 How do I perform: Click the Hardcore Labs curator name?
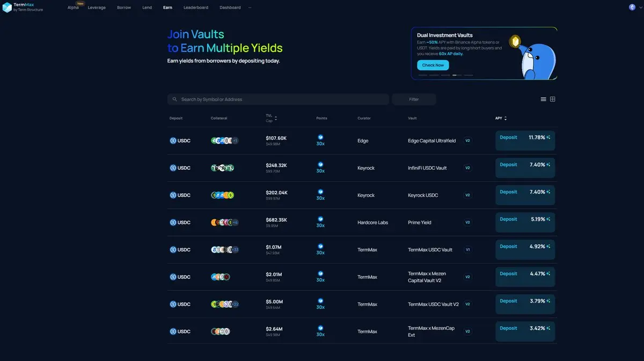[372, 222]
